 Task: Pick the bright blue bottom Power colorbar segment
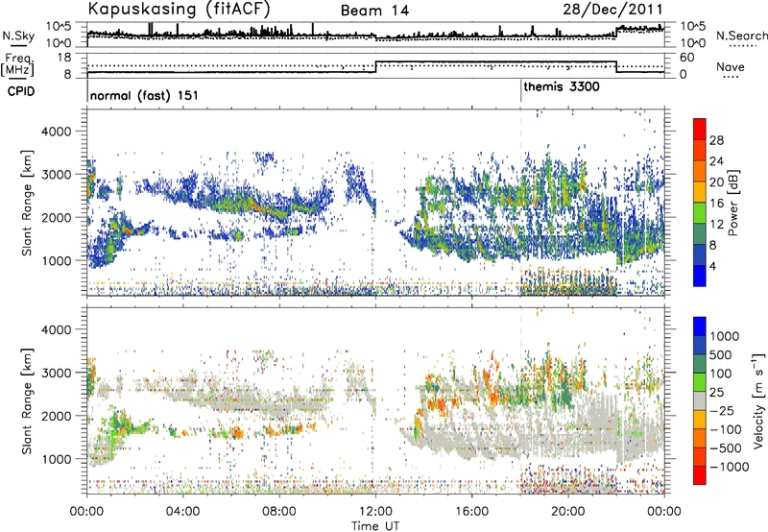[x=700, y=276]
